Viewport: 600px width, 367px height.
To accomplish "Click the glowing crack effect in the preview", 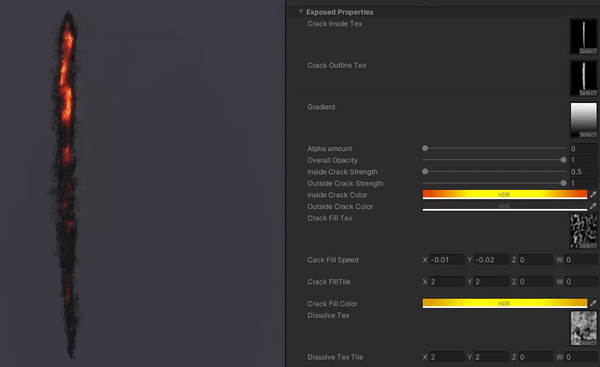I will (66, 184).
